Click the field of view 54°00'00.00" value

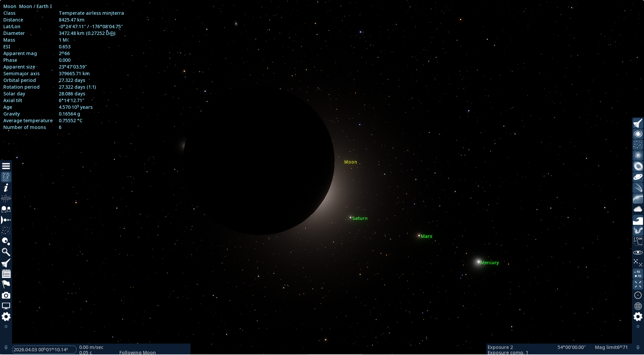coord(572,347)
